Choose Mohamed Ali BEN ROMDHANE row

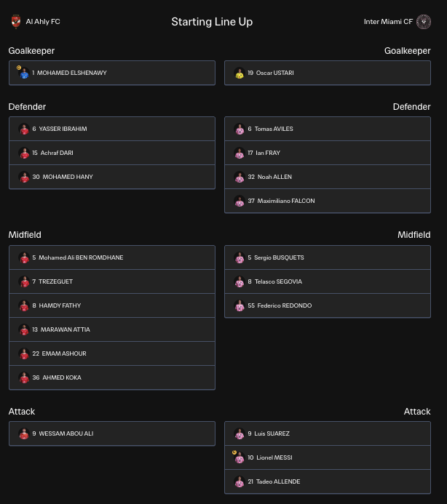pyautogui.click(x=112, y=257)
